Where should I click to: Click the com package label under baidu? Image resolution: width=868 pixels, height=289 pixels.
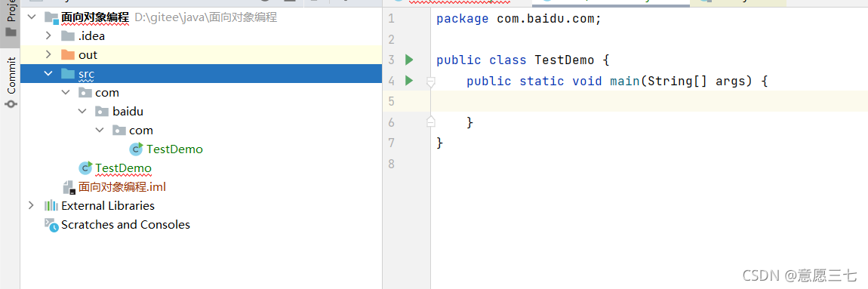coord(141,130)
